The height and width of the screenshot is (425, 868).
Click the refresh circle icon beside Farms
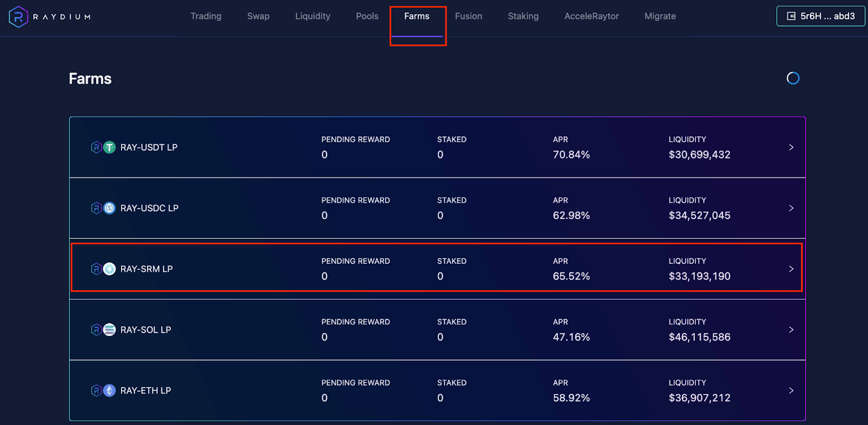point(793,78)
